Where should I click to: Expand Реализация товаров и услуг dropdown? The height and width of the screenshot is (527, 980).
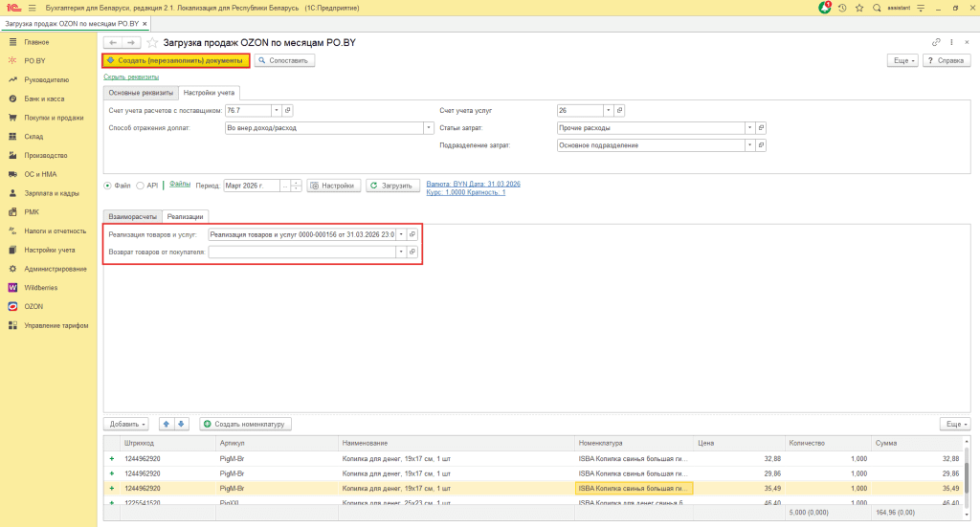(x=401, y=234)
